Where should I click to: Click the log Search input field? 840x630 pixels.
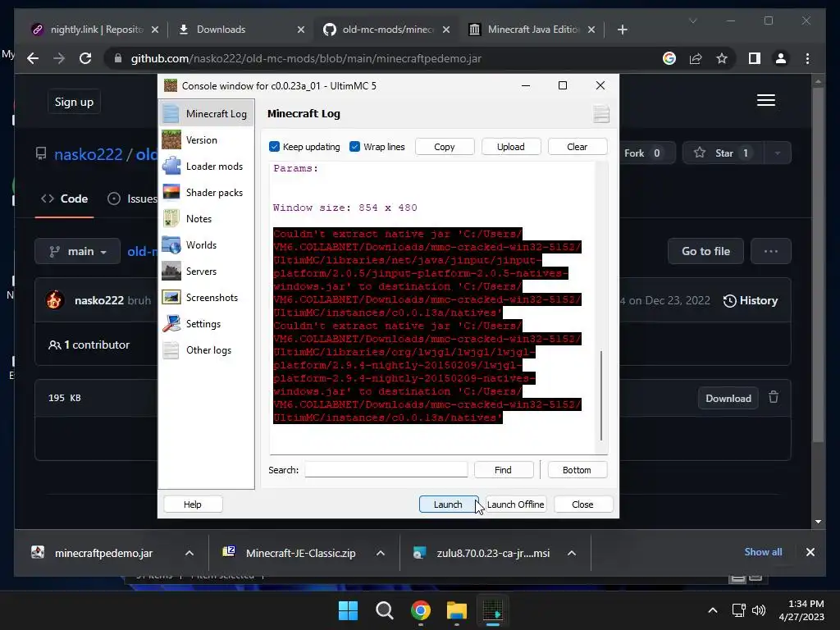click(386, 470)
